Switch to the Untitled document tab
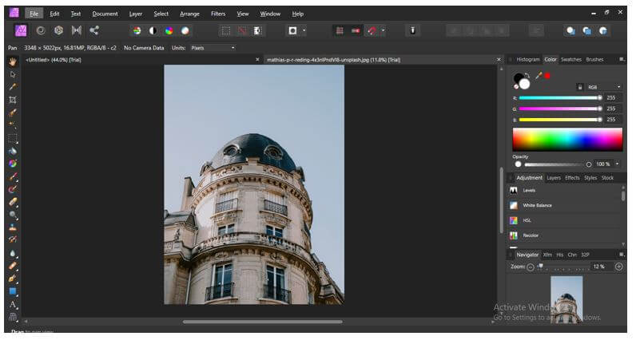Viewport: 644px width, 340px height. click(x=54, y=60)
